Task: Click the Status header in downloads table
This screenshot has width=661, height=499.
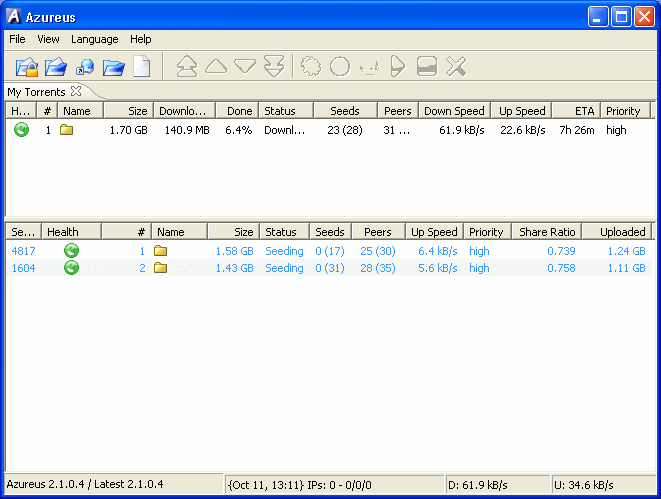Action: pos(286,111)
